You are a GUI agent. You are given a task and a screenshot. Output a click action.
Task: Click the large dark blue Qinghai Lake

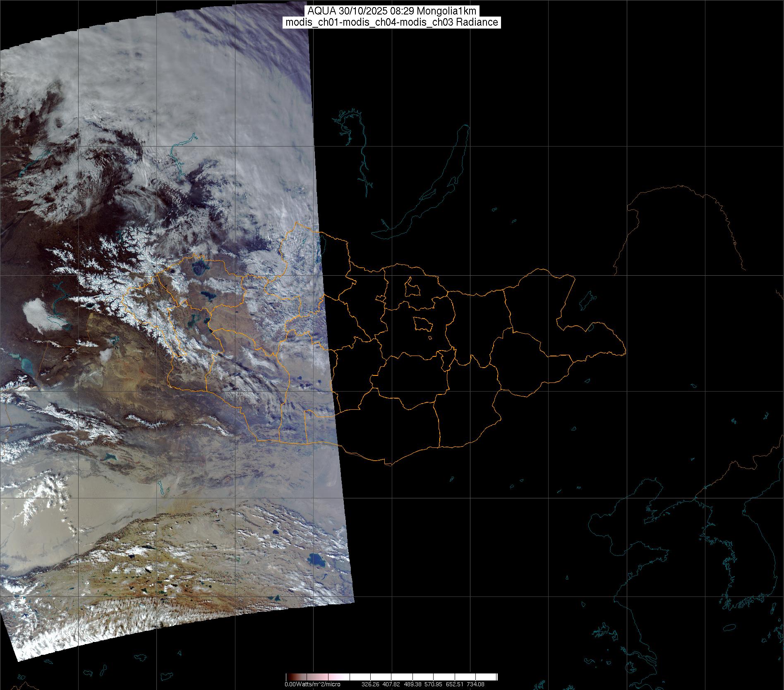click(316, 561)
